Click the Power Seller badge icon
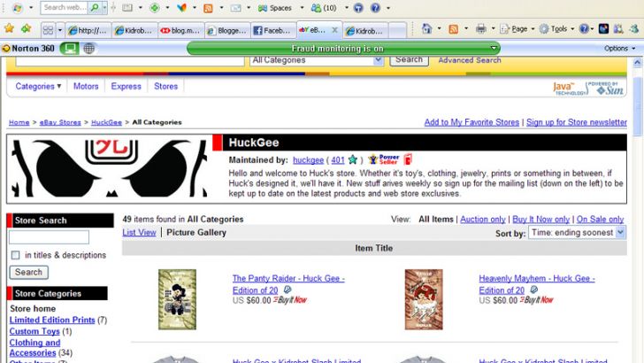 pyautogui.click(x=384, y=159)
